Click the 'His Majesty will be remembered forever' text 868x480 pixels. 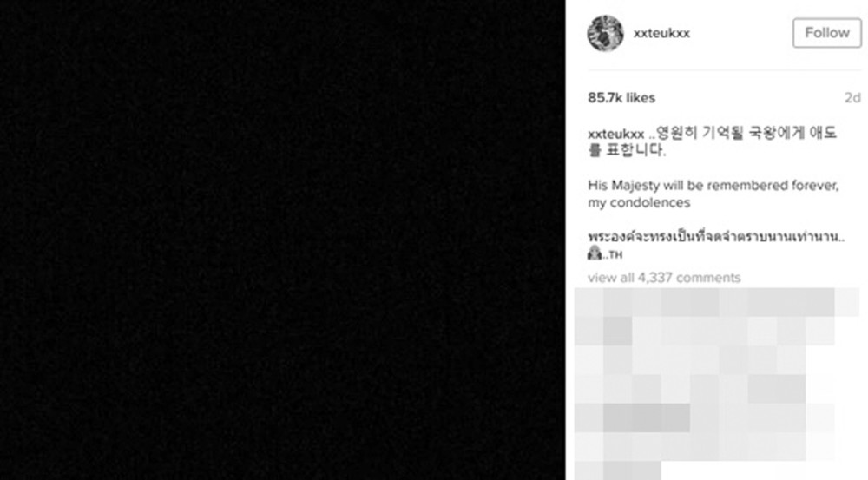713,186
